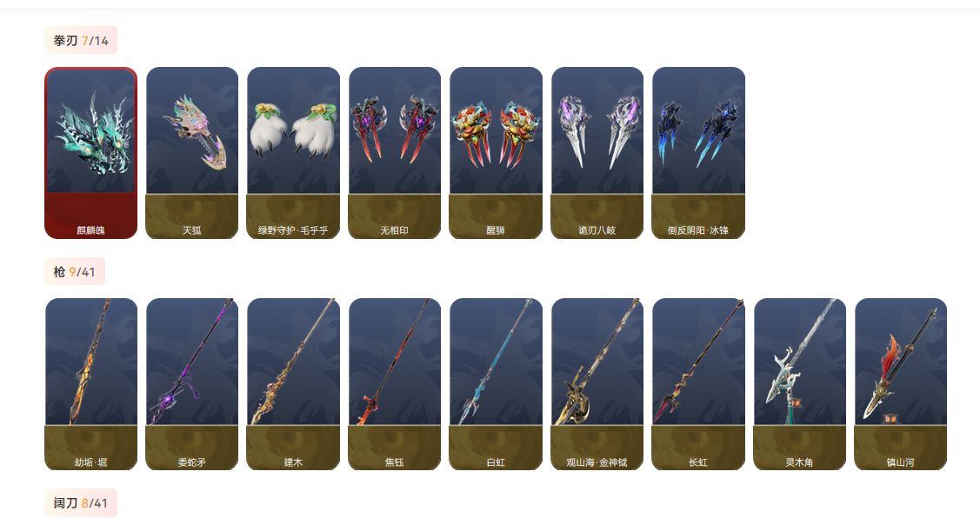Image resolution: width=980 pixels, height=518 pixels.
Task: Click the 长虹 spear skin
Action: [698, 384]
